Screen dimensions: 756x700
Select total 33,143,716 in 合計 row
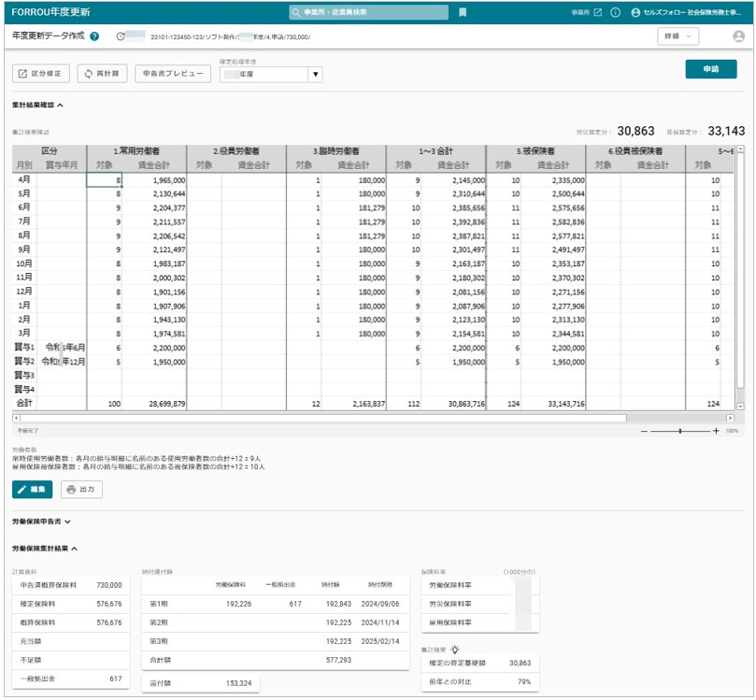566,404
